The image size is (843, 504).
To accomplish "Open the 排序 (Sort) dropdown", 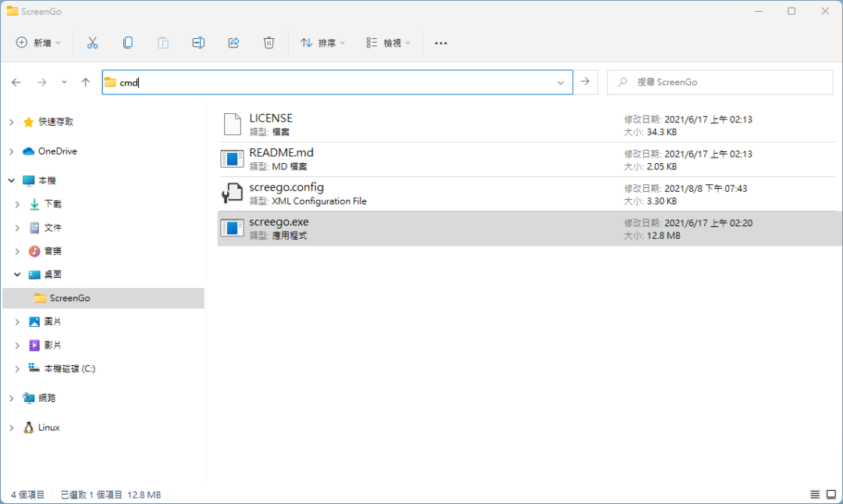I will [x=322, y=43].
